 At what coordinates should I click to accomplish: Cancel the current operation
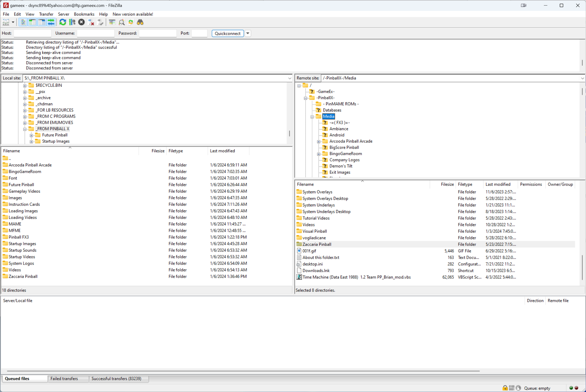81,22
